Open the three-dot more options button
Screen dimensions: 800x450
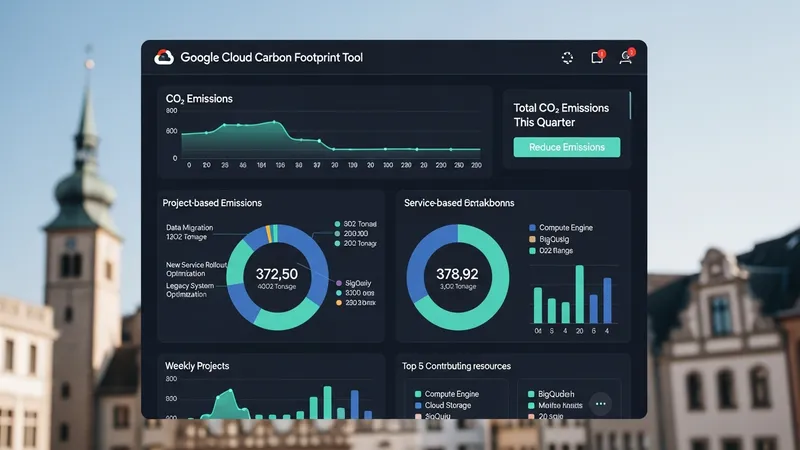pyautogui.click(x=601, y=404)
